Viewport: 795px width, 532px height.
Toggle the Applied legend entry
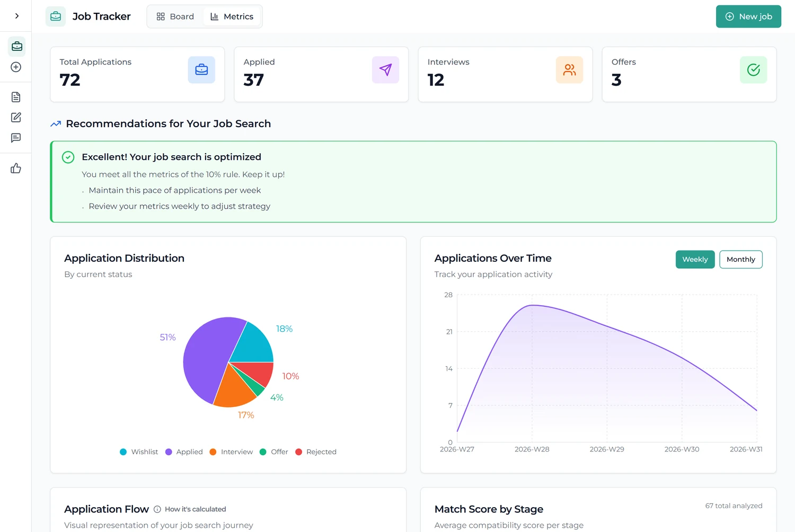pyautogui.click(x=184, y=452)
